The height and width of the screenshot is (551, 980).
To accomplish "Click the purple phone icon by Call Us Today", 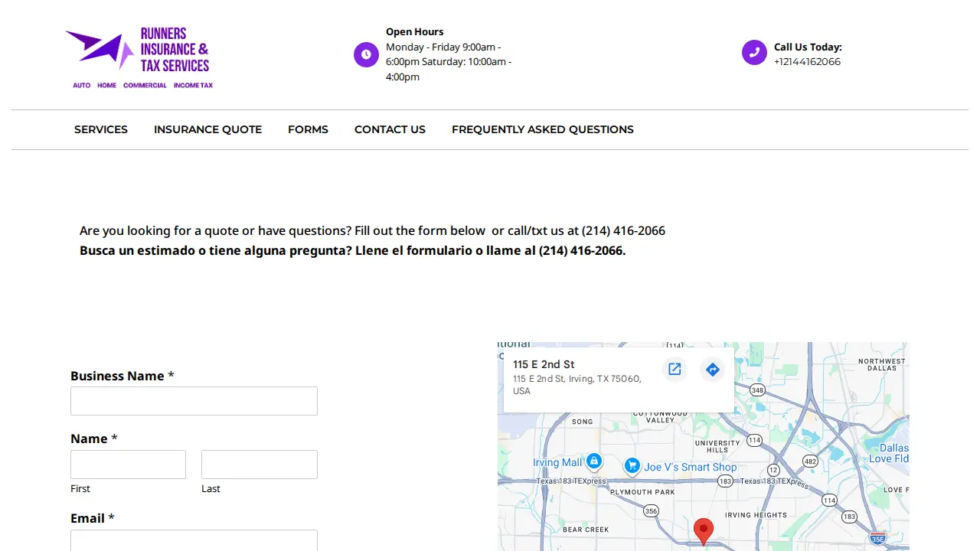I will (754, 52).
